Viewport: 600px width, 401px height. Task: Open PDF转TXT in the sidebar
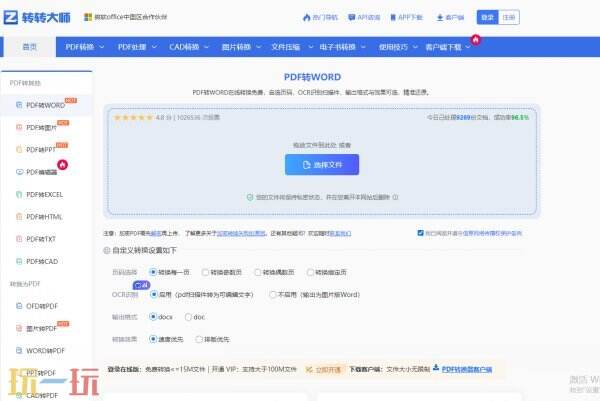41,239
